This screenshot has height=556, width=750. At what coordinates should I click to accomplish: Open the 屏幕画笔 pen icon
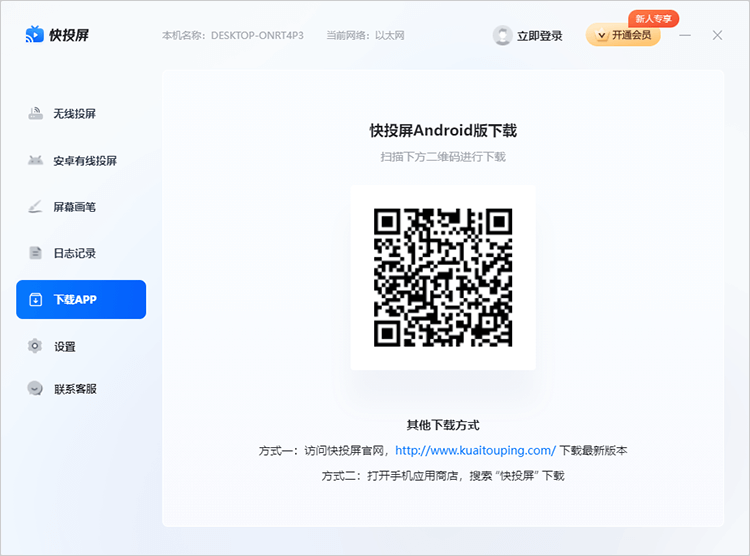(x=35, y=207)
